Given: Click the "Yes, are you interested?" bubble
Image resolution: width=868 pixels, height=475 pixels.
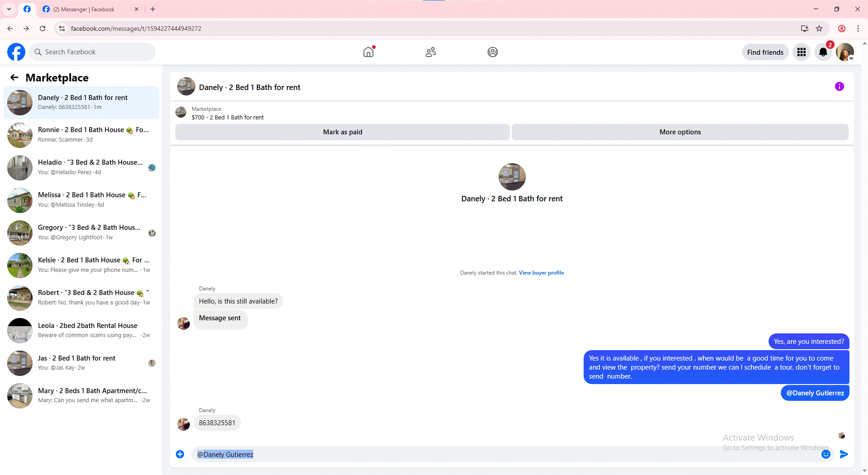Looking at the screenshot, I should pyautogui.click(x=809, y=342).
